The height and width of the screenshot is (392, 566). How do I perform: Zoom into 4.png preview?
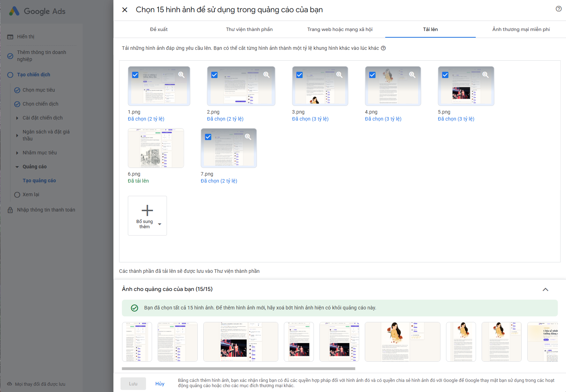tap(412, 75)
